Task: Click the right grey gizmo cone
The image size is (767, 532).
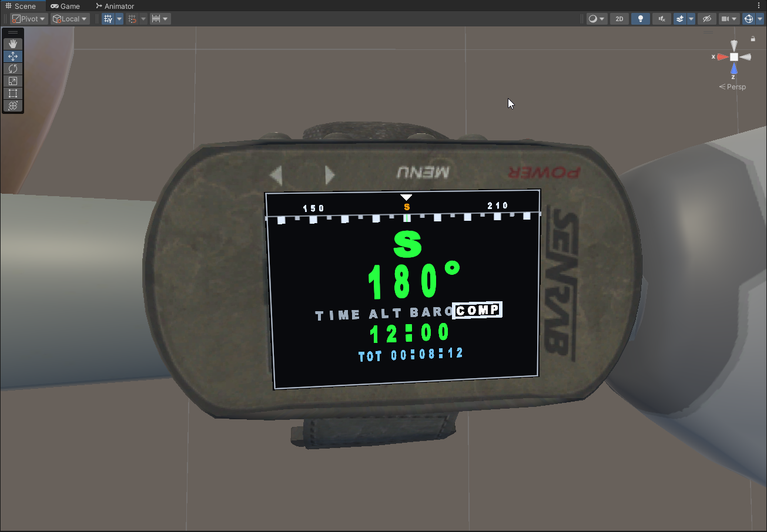Action: (x=745, y=57)
